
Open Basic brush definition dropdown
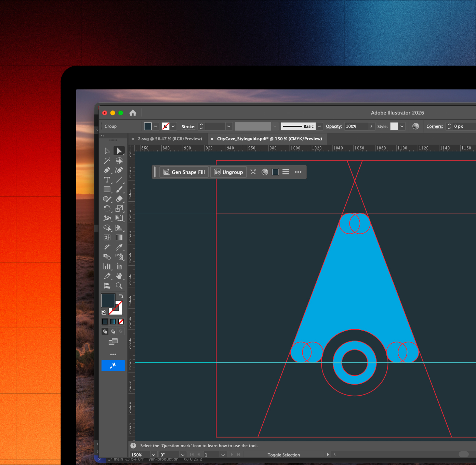click(x=319, y=126)
